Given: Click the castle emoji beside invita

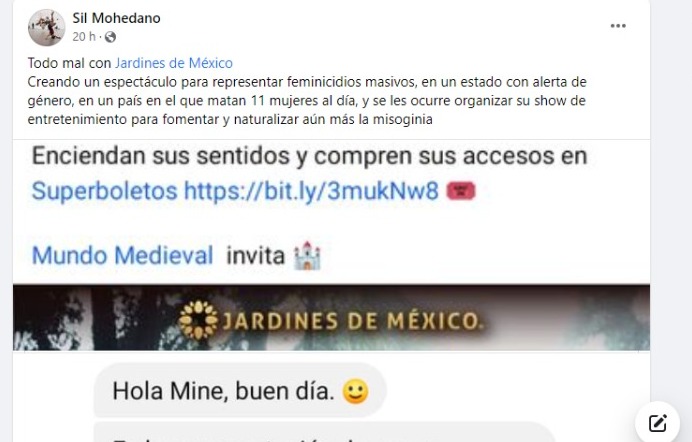Looking at the screenshot, I should [x=307, y=255].
